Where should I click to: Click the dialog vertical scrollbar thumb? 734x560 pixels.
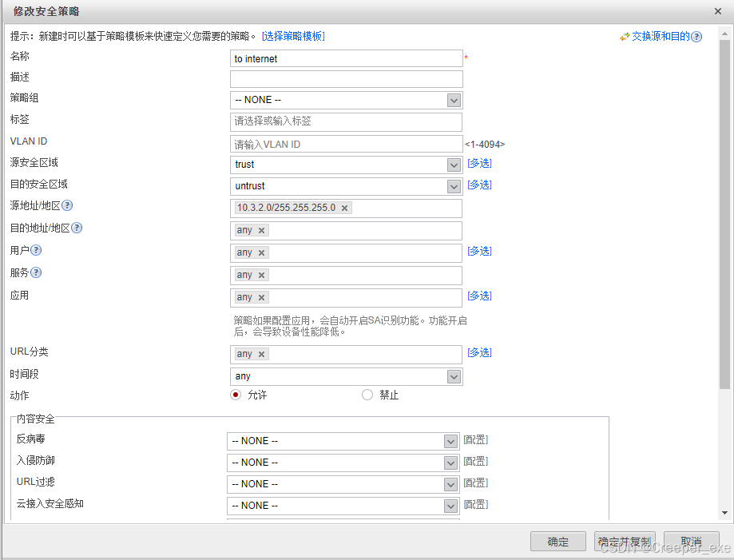(x=724, y=214)
